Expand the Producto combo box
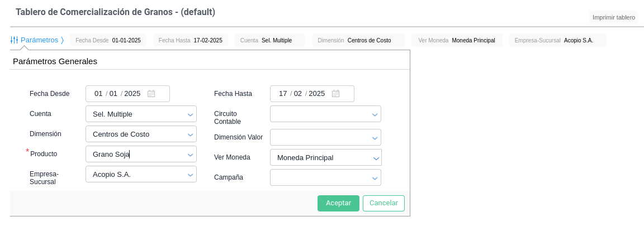The image size is (644, 236). pyautogui.click(x=190, y=155)
